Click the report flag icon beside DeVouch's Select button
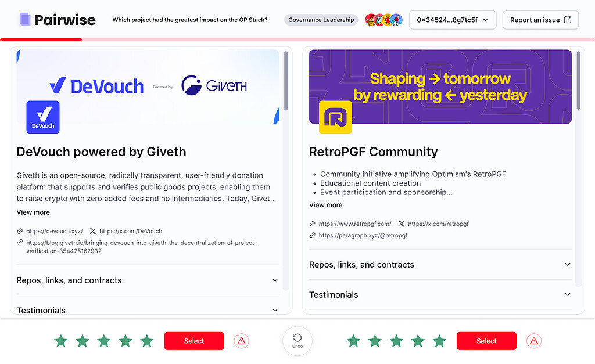The image size is (595, 364). point(241,341)
